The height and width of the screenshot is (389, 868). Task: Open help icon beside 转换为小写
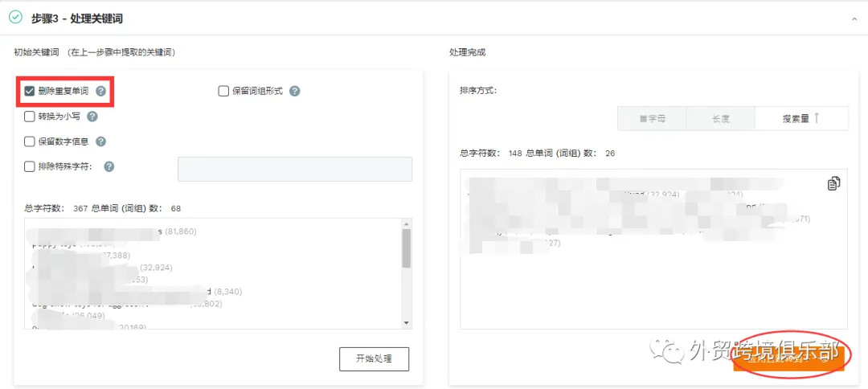click(92, 117)
